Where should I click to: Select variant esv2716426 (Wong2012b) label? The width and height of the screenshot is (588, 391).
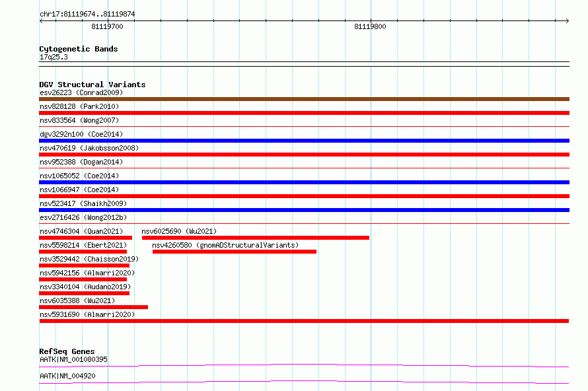(83, 217)
